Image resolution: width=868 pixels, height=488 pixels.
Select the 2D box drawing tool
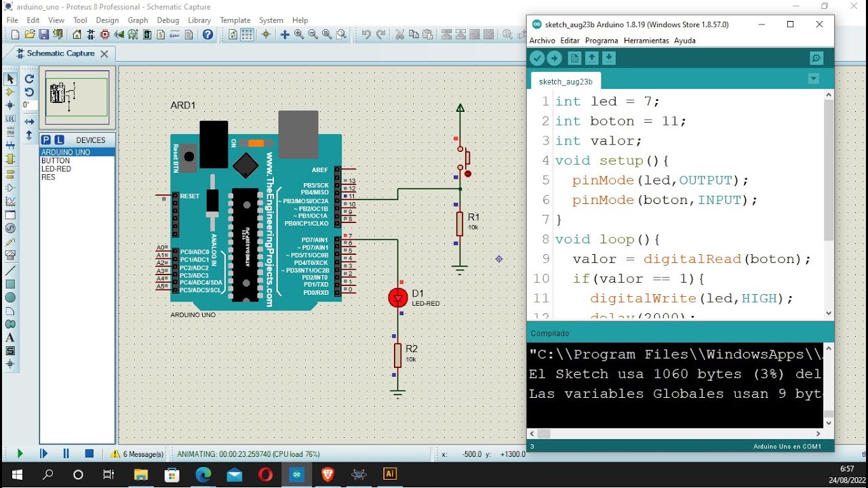[10, 284]
